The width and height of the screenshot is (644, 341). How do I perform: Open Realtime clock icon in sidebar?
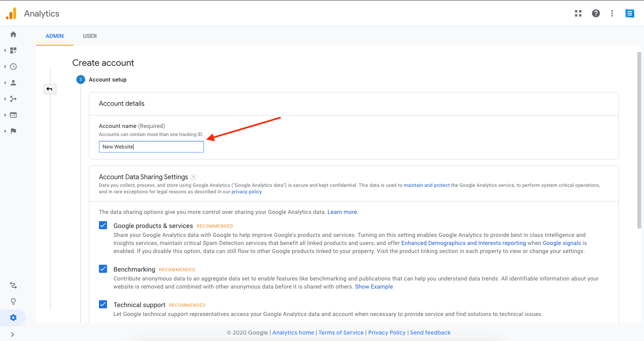click(13, 67)
